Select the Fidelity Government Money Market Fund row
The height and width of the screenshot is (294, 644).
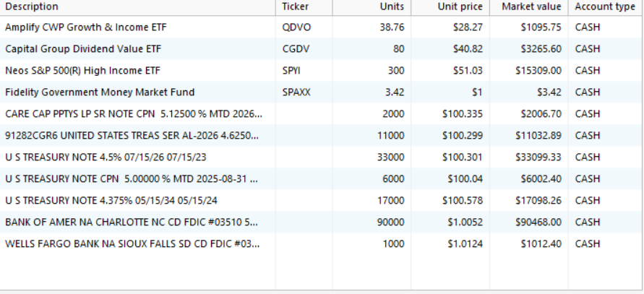320,92
